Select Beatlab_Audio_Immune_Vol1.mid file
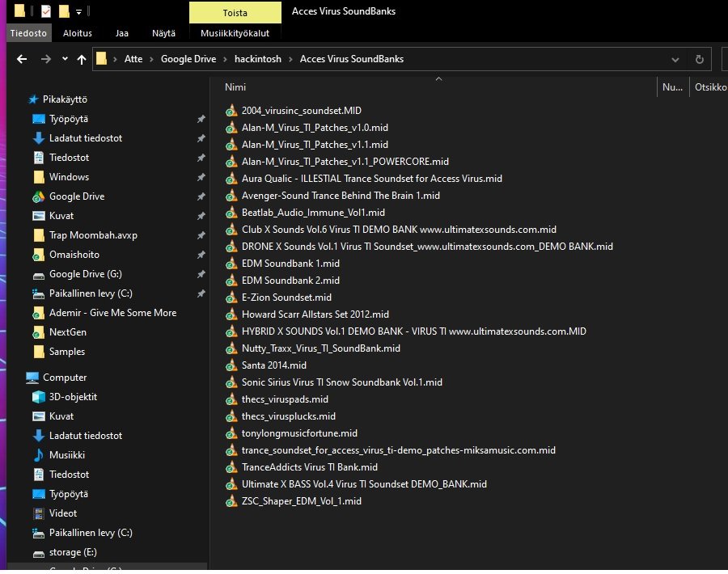The image size is (728, 574). pyautogui.click(x=313, y=213)
